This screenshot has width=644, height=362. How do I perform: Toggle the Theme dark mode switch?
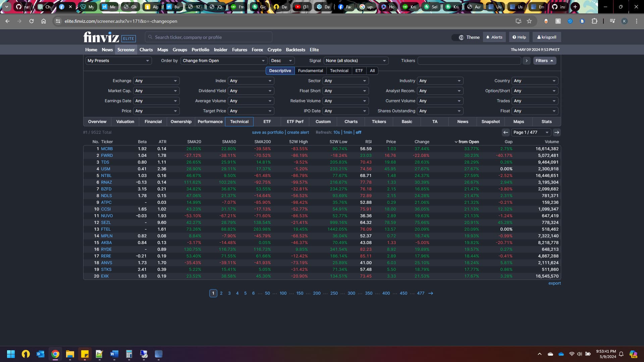(x=458, y=37)
